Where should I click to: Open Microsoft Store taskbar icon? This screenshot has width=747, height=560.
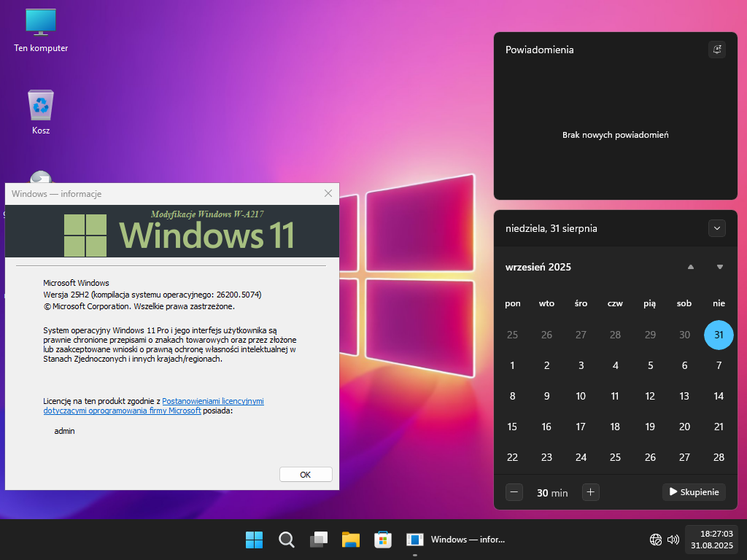[383, 540]
